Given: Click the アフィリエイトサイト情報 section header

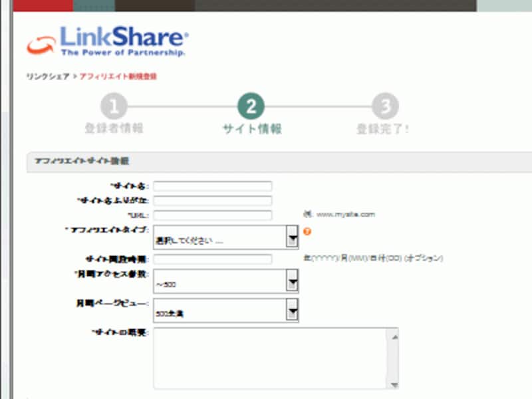Looking at the screenshot, I should pyautogui.click(x=279, y=162).
